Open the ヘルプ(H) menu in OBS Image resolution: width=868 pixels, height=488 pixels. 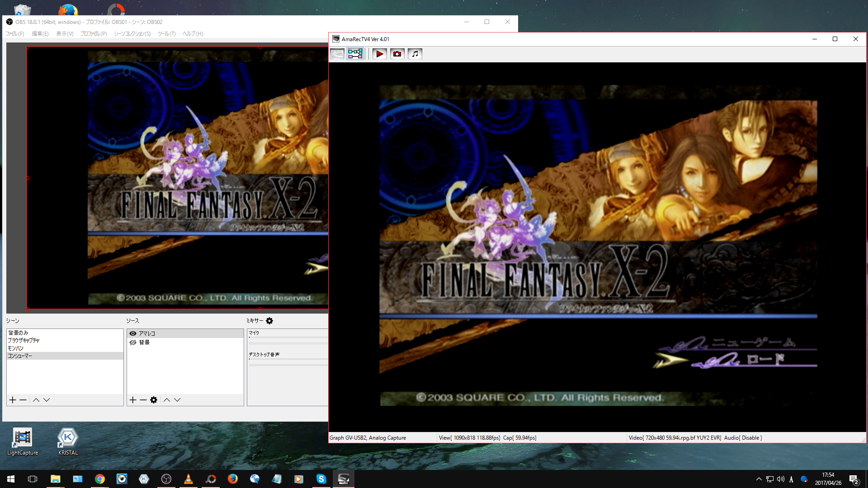pyautogui.click(x=193, y=34)
